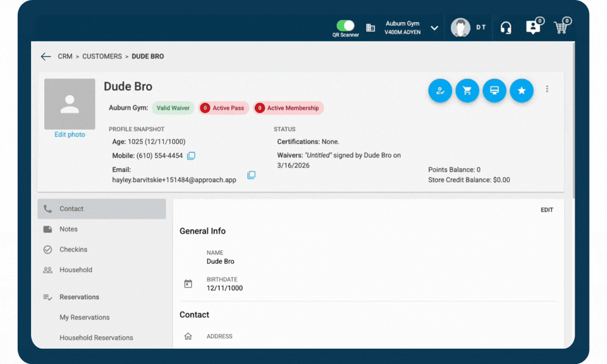
Task: Click the DT user profile avatar
Action: point(461,28)
